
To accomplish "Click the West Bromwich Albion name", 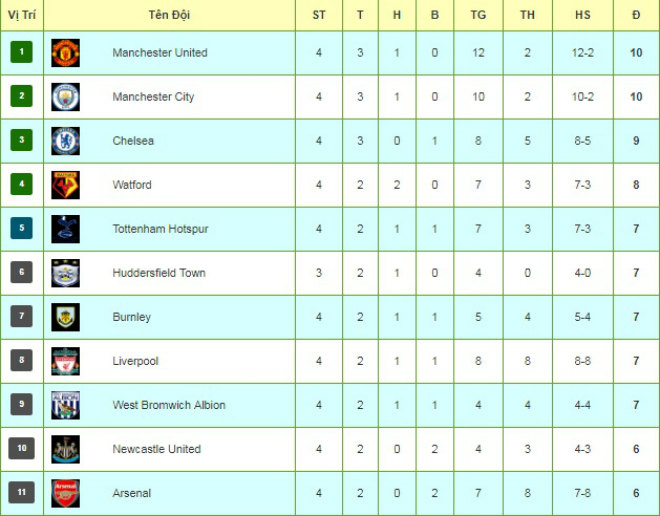I will [x=169, y=405].
